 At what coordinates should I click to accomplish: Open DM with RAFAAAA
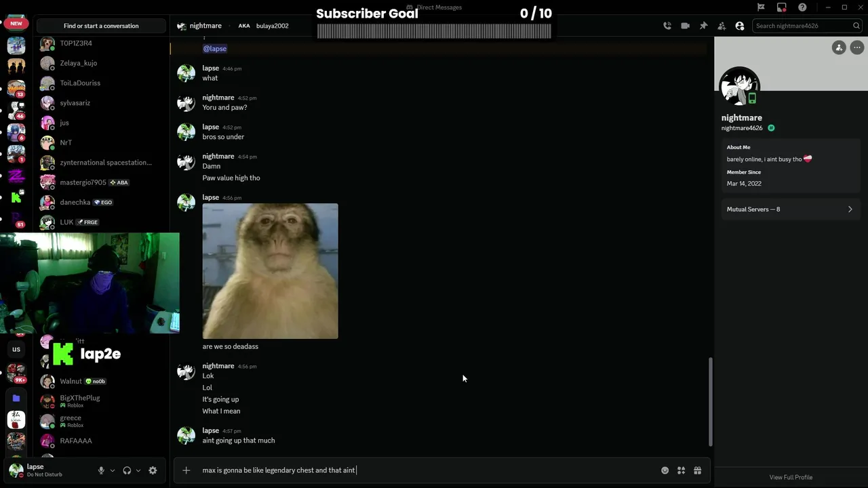(101, 441)
